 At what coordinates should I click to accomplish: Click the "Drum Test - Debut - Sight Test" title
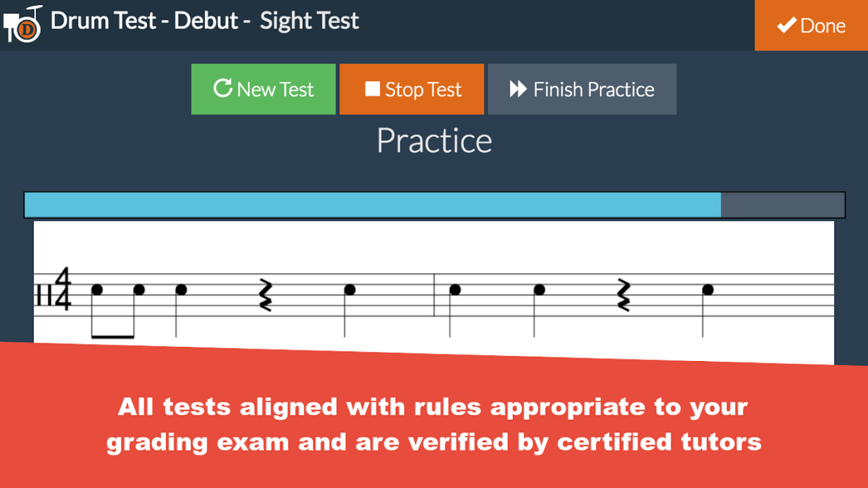point(204,21)
